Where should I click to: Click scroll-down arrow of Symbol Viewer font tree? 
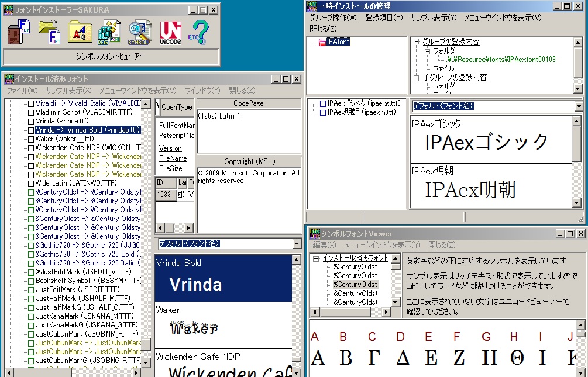point(396,302)
